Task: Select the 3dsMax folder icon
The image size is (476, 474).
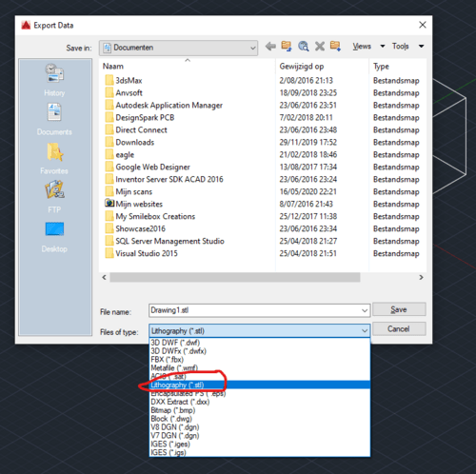Action: 109,80
